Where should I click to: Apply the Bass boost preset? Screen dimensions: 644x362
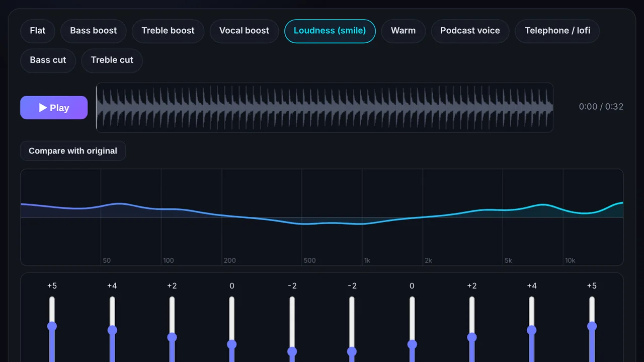point(93,31)
